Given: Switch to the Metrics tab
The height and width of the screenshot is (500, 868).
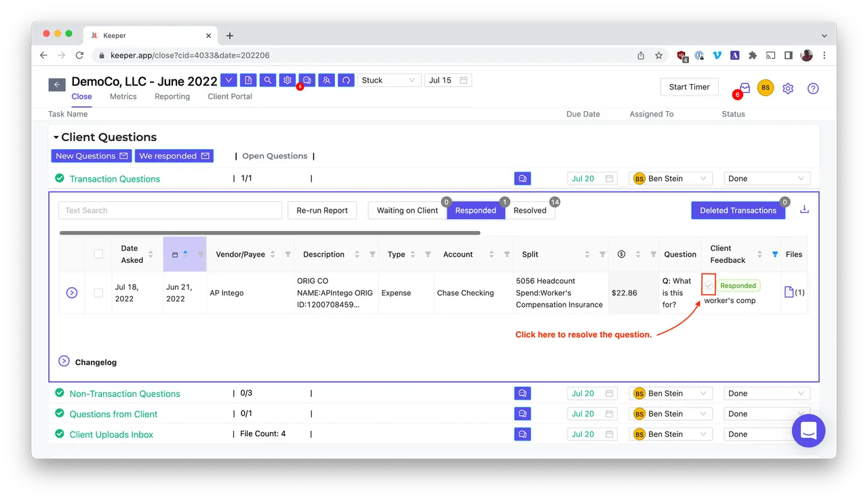Looking at the screenshot, I should tap(123, 96).
